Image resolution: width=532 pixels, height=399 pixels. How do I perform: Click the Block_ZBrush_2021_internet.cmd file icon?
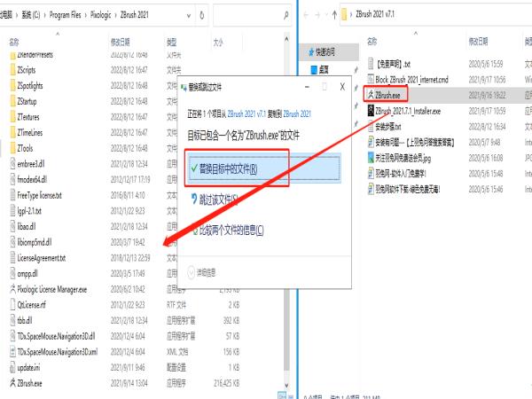(x=371, y=80)
